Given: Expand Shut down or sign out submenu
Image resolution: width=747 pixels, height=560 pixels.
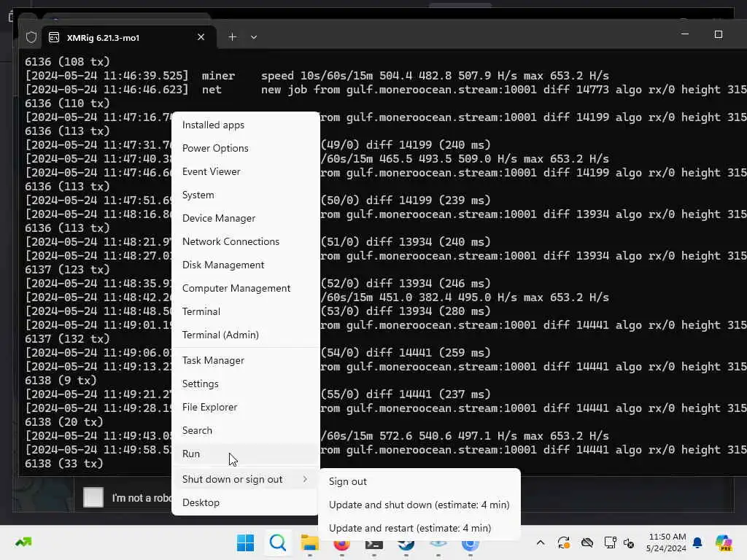Looking at the screenshot, I should (x=245, y=480).
